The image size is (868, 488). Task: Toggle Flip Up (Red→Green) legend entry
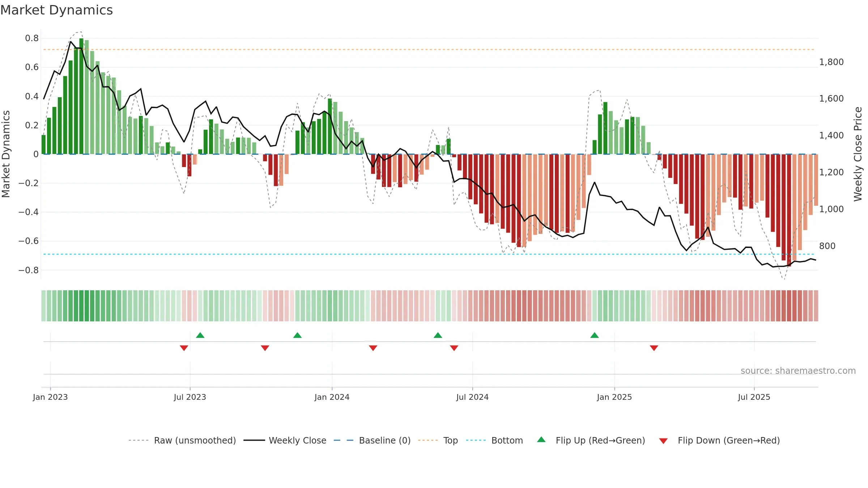591,440
